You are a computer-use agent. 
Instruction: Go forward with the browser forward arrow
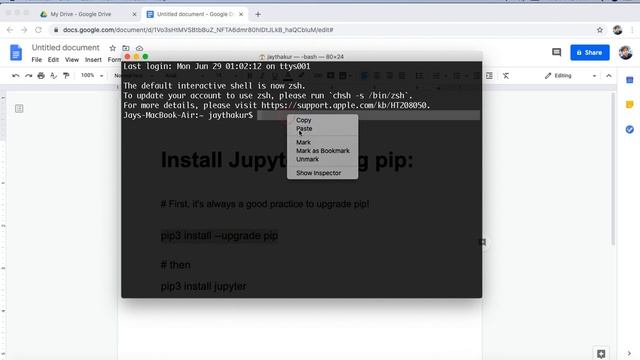pos(24,30)
